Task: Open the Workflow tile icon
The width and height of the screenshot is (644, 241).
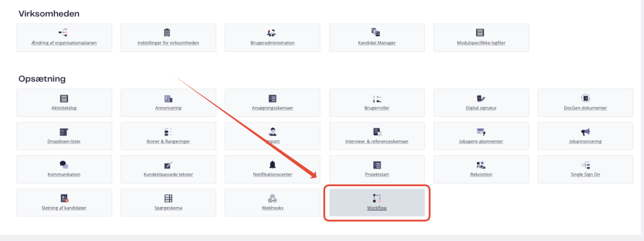Action: tap(377, 198)
